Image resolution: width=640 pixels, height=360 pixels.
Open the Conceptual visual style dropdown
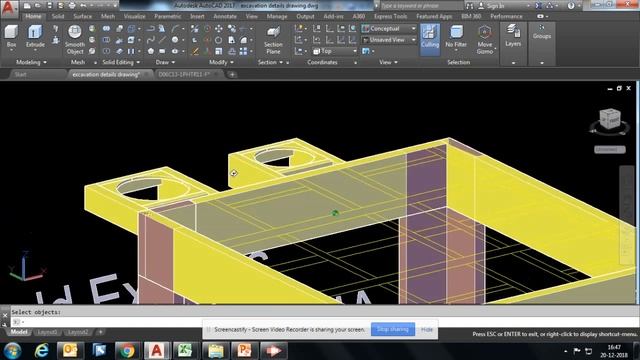point(389,29)
